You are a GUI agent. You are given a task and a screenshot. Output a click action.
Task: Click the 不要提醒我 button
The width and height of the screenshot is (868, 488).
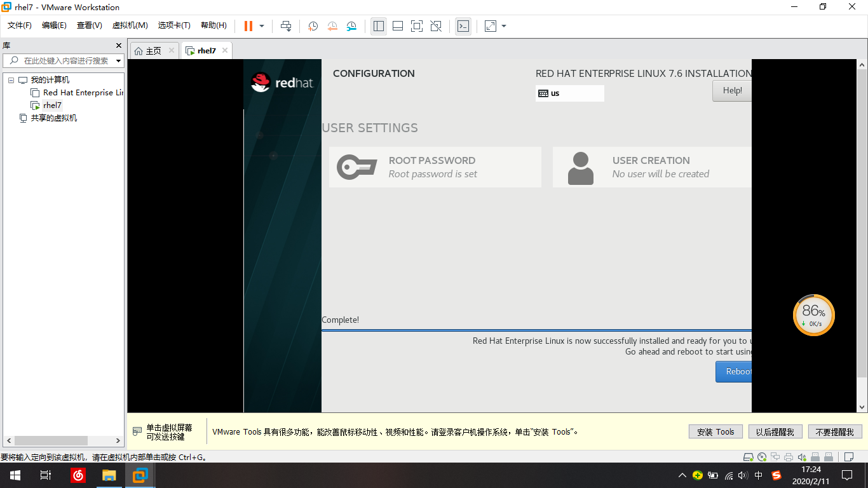coord(835,432)
